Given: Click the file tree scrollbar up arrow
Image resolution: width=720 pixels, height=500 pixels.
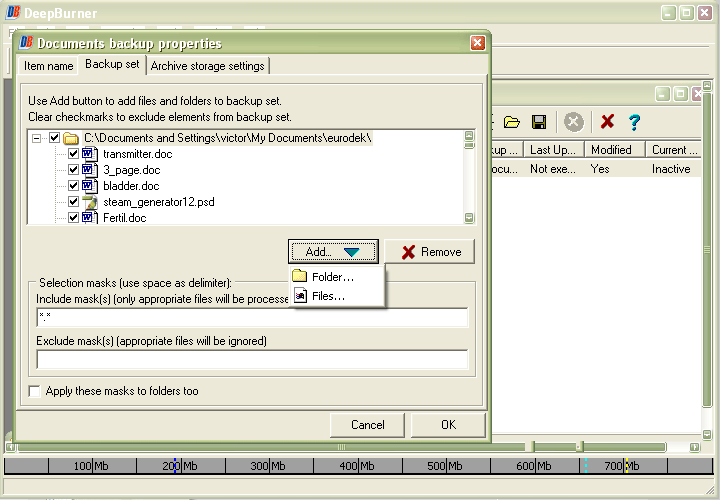Looking at the screenshot, I should [x=469, y=135].
